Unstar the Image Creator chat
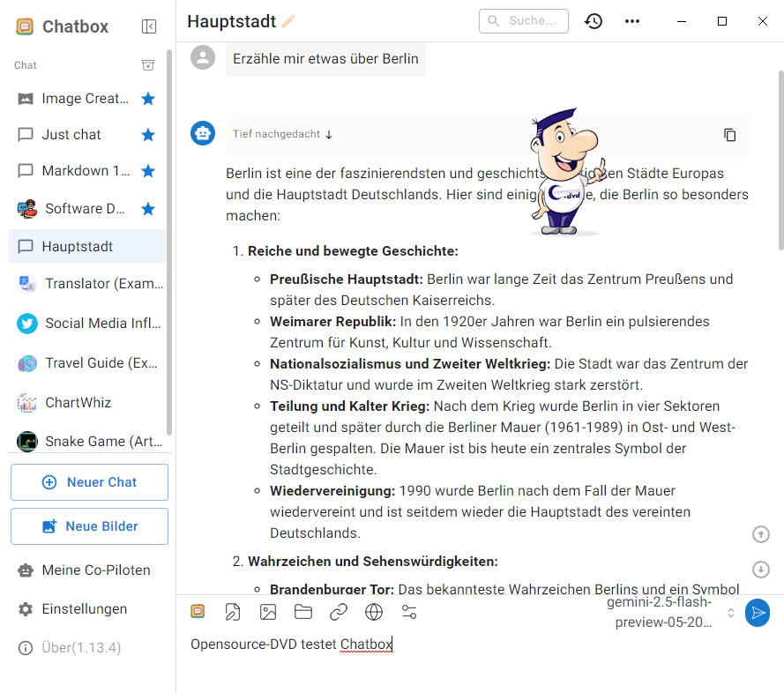 pos(148,99)
